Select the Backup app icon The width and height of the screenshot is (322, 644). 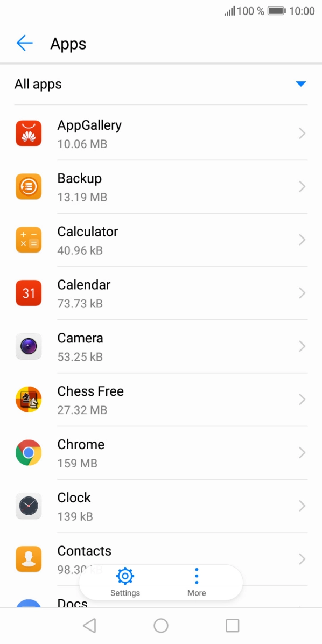(29, 186)
